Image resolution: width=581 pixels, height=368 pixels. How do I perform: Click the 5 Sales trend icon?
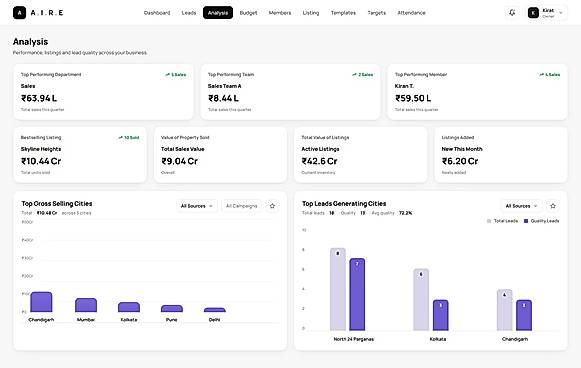[167, 75]
